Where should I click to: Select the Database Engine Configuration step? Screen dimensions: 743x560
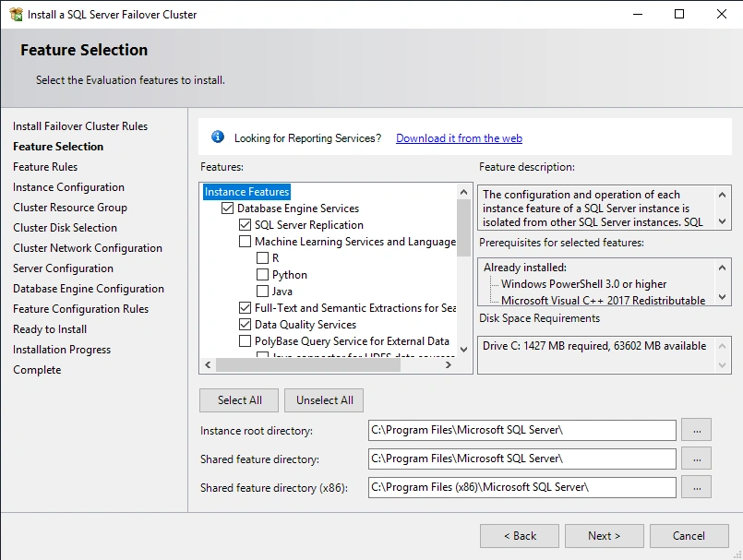coord(88,289)
